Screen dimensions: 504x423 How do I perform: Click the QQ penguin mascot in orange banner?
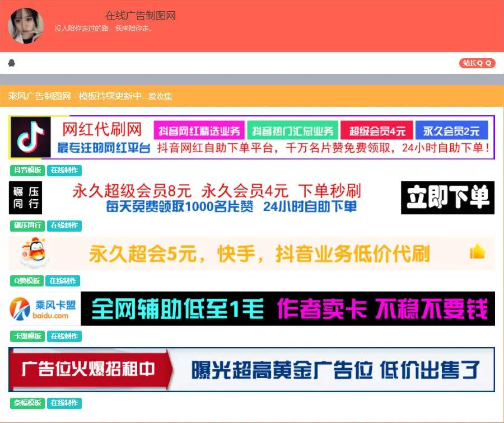tap(34, 252)
